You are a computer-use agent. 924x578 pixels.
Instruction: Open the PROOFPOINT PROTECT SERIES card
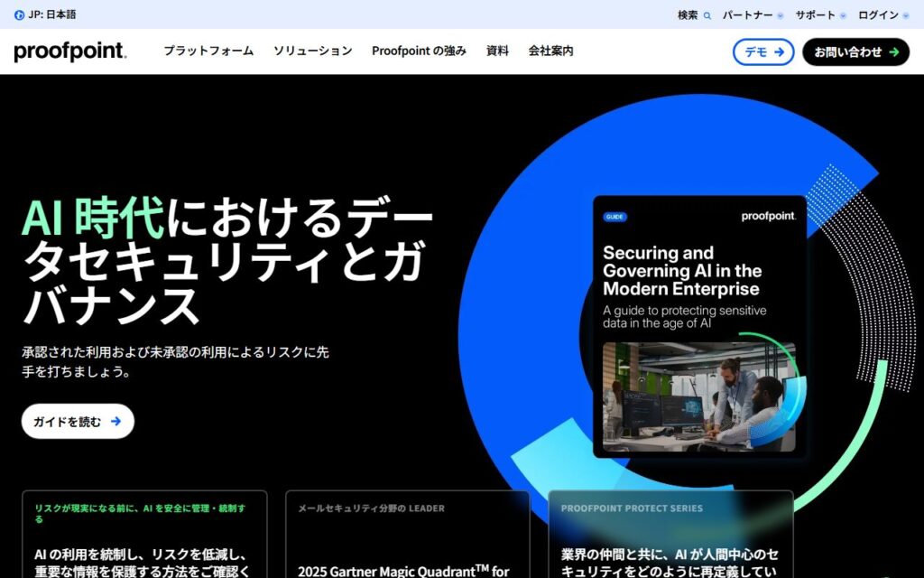(x=670, y=535)
